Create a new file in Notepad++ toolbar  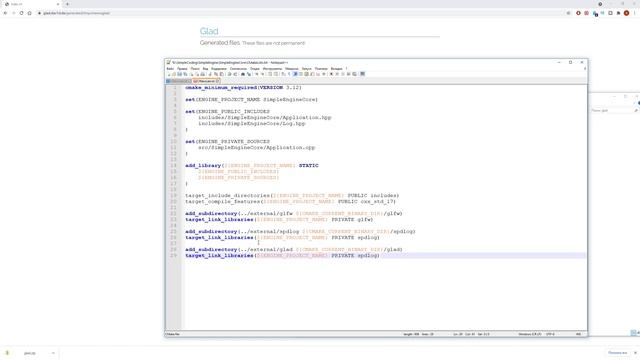tap(169, 74)
